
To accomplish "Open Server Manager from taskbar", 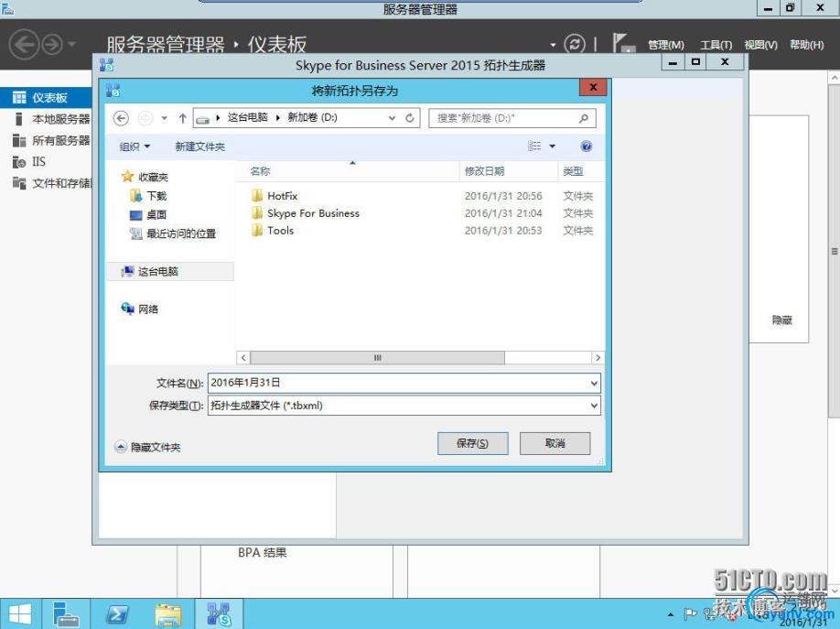I will click(x=67, y=614).
